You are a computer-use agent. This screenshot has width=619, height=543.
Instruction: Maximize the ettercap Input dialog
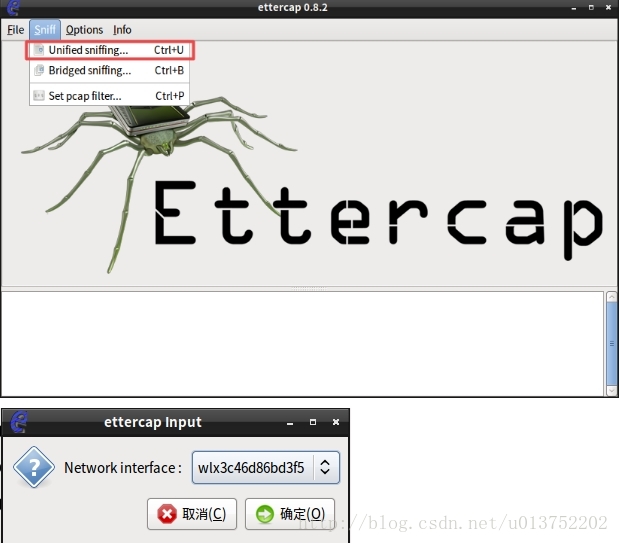313,422
